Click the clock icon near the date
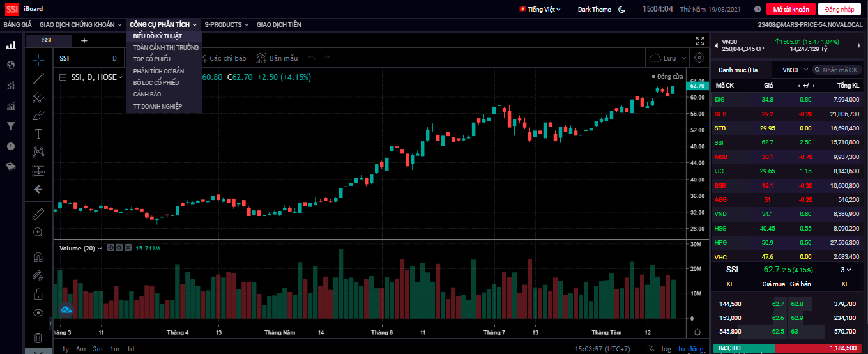This screenshot has height=354, width=868. click(757, 9)
